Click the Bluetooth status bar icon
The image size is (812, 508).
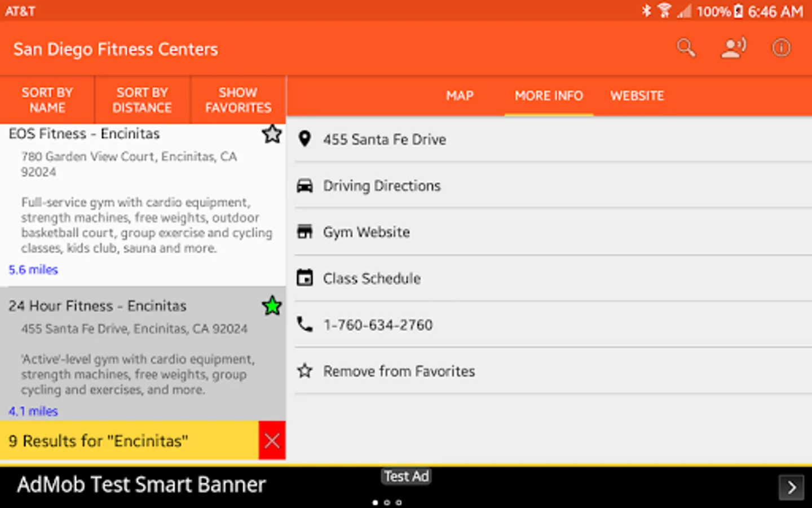click(646, 11)
